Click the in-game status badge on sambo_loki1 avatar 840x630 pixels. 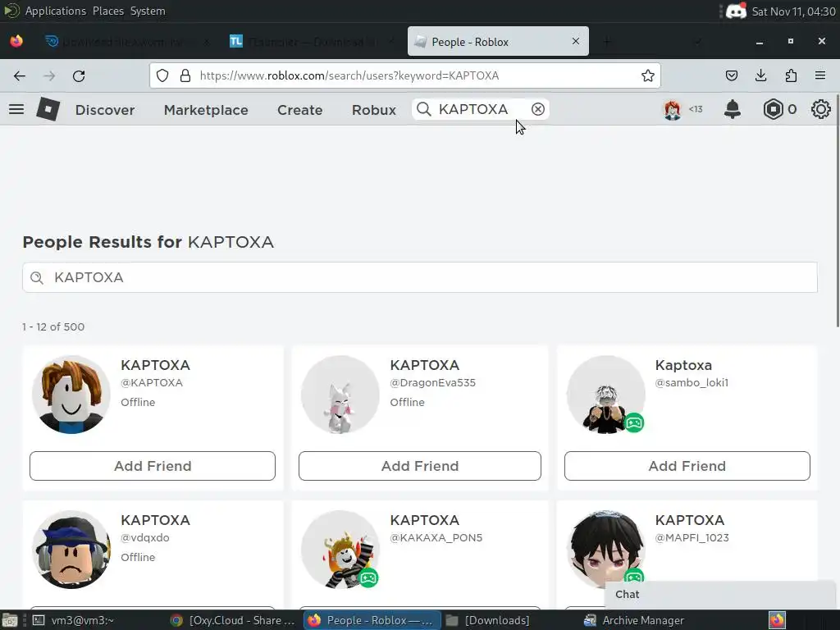[634, 422]
